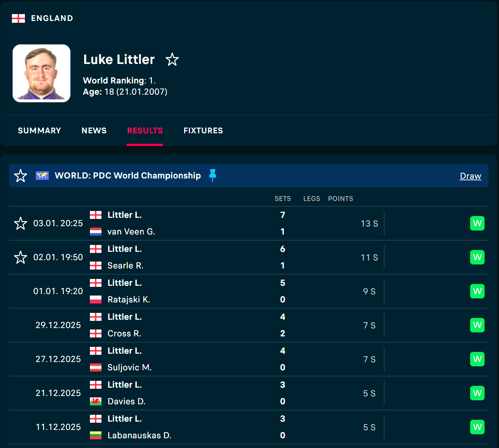The image size is (499, 448).
Task: Open the match against Labanauskas D.
Action: (249, 427)
